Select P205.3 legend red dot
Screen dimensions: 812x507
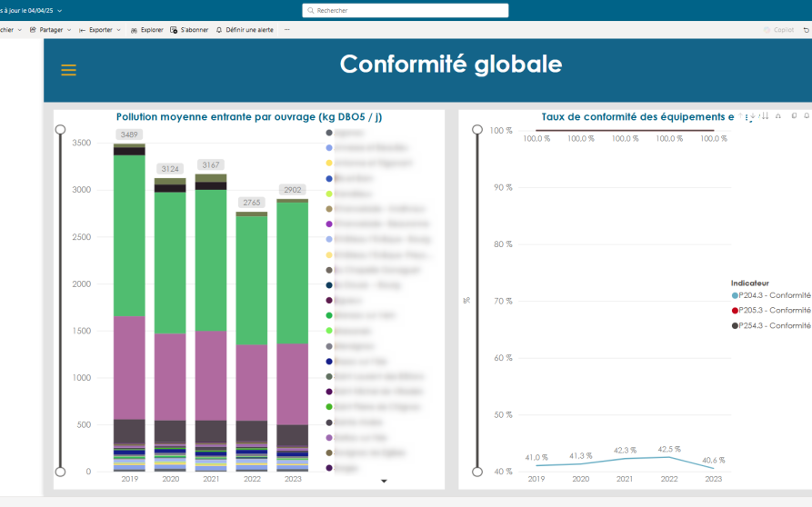pyautogui.click(x=735, y=311)
